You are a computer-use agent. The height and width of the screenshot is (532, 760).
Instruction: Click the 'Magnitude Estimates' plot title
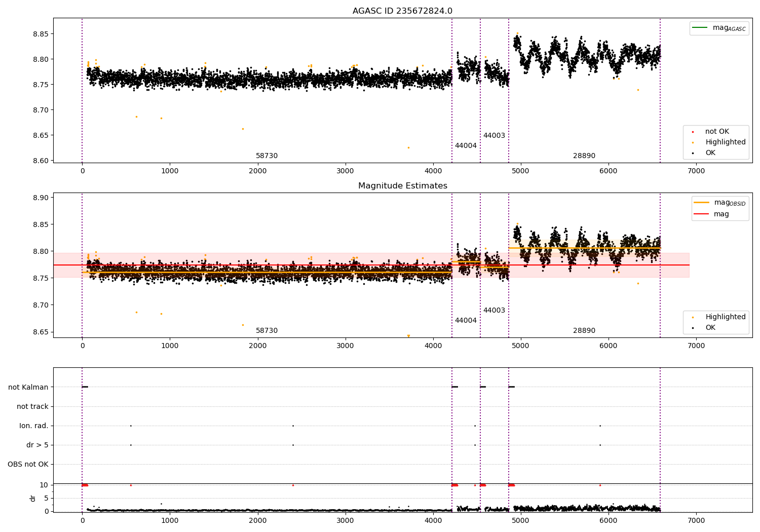tap(402, 186)
